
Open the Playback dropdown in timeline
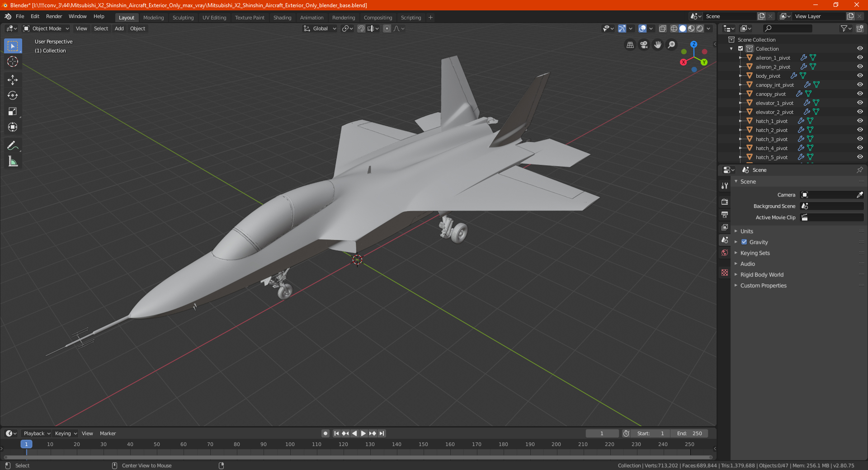click(x=37, y=433)
